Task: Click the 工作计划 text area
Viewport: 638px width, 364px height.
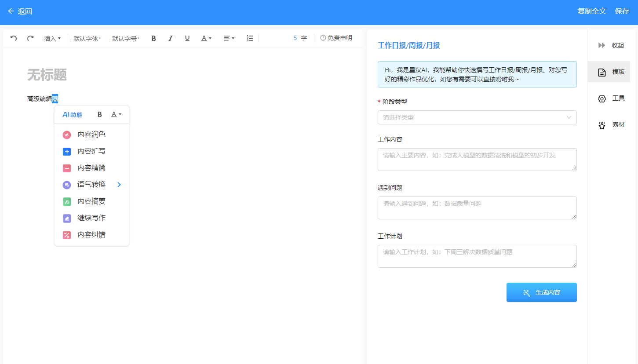Action: pos(477,256)
